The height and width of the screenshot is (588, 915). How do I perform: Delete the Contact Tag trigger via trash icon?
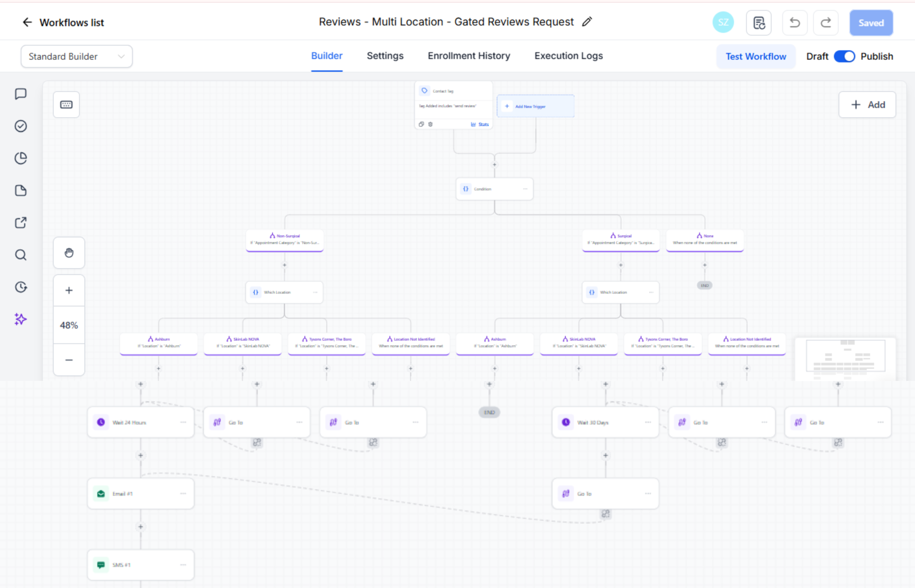(430, 124)
